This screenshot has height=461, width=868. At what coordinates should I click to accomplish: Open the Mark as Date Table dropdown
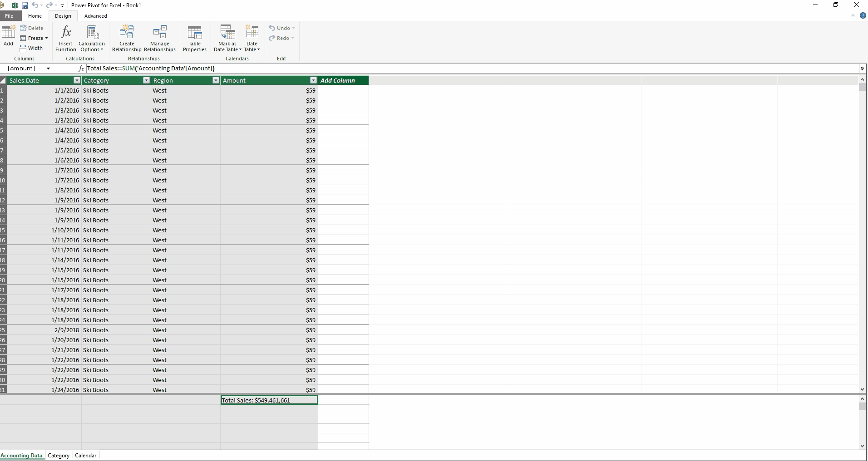(x=227, y=49)
